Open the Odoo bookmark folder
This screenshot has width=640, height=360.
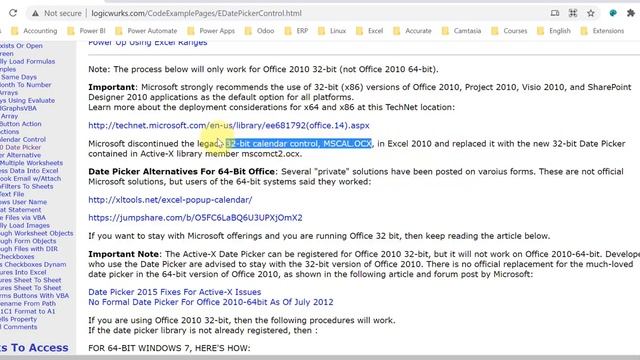(x=259, y=31)
